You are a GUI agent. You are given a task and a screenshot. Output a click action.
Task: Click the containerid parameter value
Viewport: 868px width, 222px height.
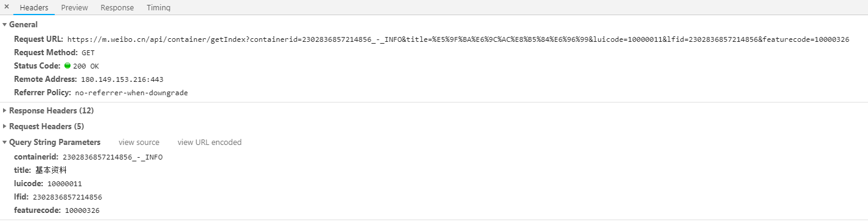pos(112,157)
